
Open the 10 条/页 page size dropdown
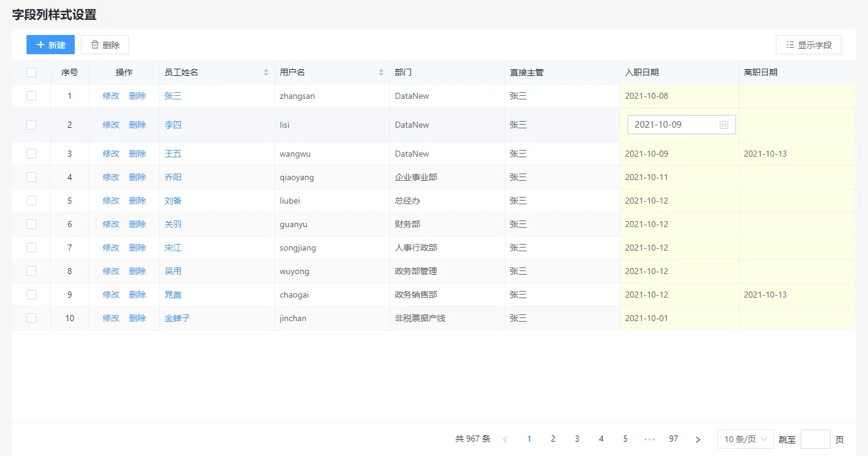tap(745, 439)
